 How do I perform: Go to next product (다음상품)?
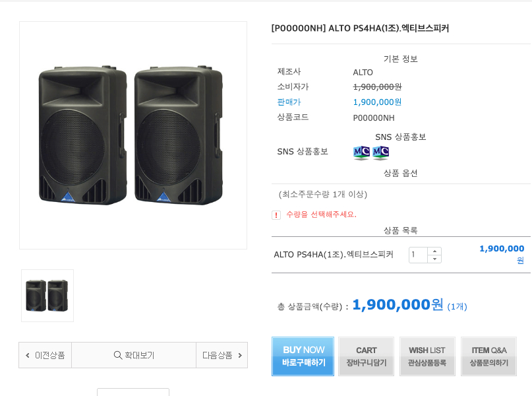222,355
